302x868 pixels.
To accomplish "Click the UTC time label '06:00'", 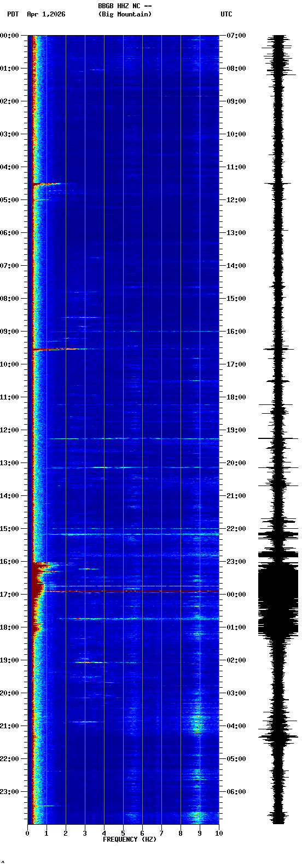I will pos(236,792).
